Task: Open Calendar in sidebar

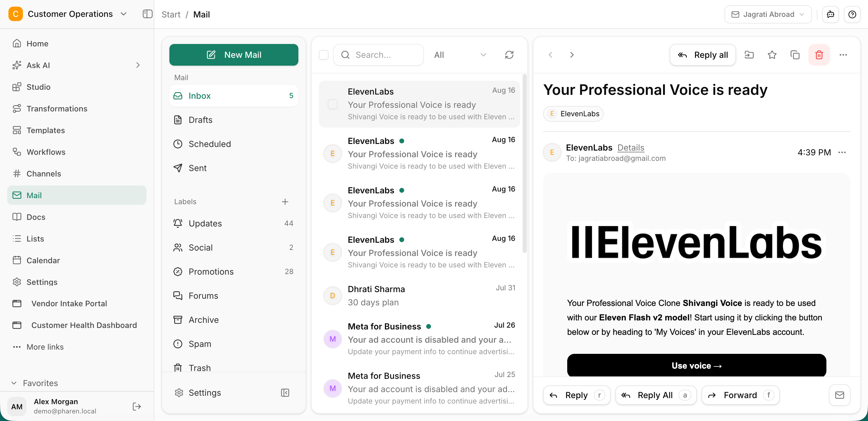Action: [x=77, y=260]
